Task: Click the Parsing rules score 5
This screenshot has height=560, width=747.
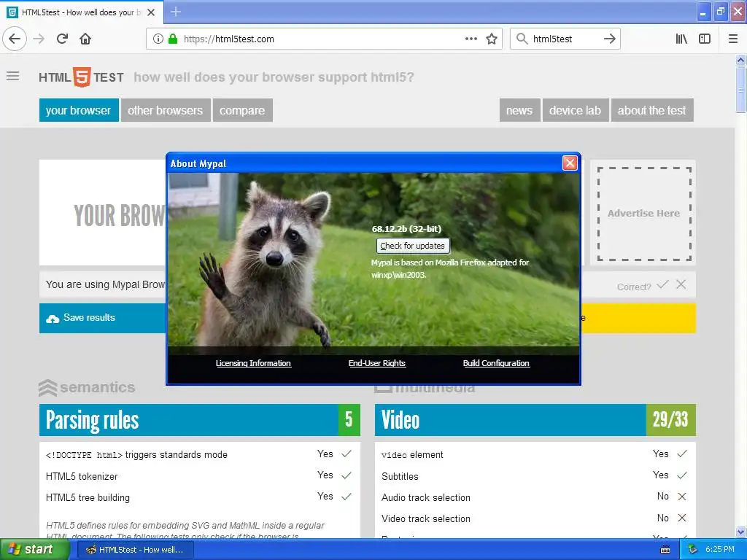Action: [349, 420]
